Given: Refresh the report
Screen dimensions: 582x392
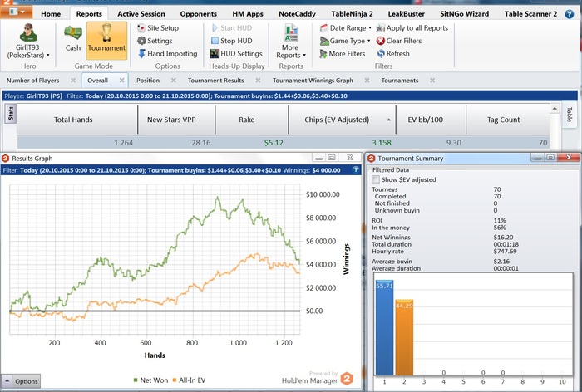Looking at the screenshot, I should tap(393, 54).
